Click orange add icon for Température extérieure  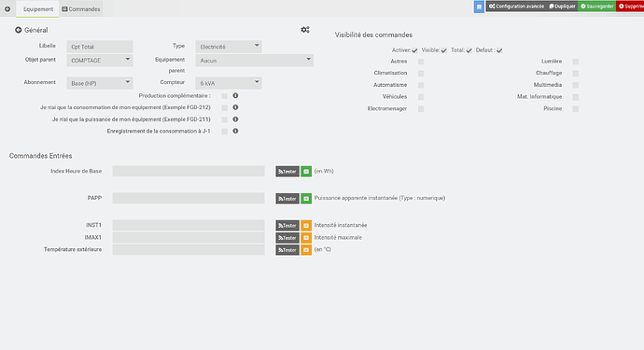(x=306, y=250)
